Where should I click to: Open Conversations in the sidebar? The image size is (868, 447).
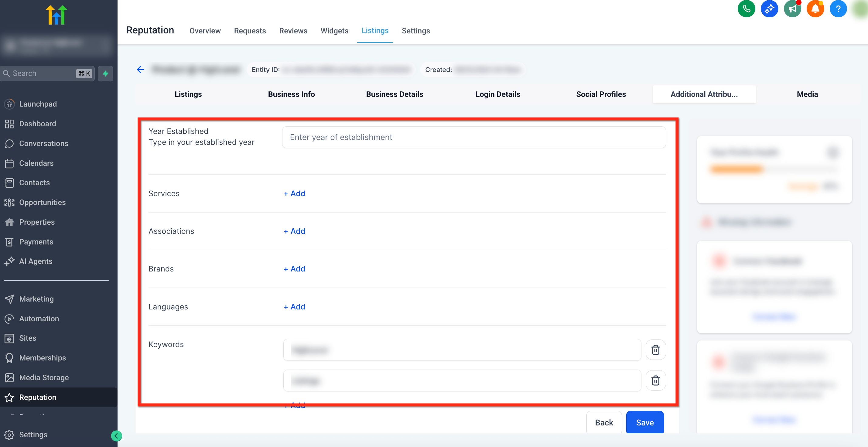click(x=43, y=144)
